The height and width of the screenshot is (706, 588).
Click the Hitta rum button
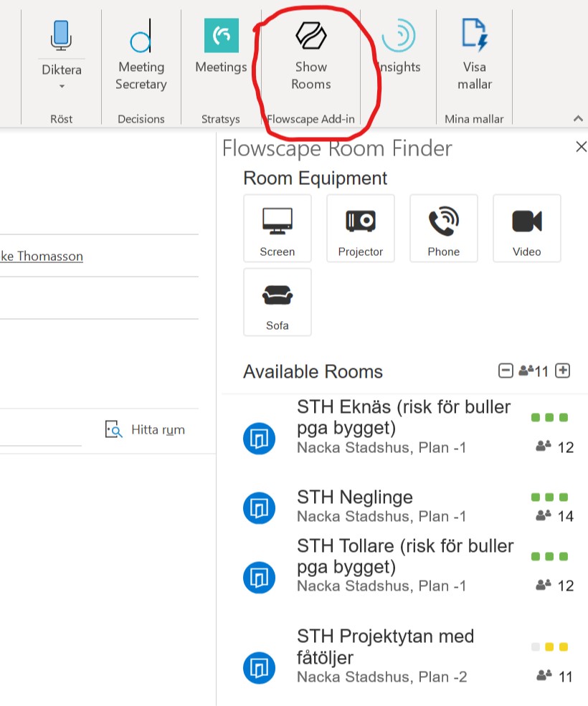(x=145, y=429)
